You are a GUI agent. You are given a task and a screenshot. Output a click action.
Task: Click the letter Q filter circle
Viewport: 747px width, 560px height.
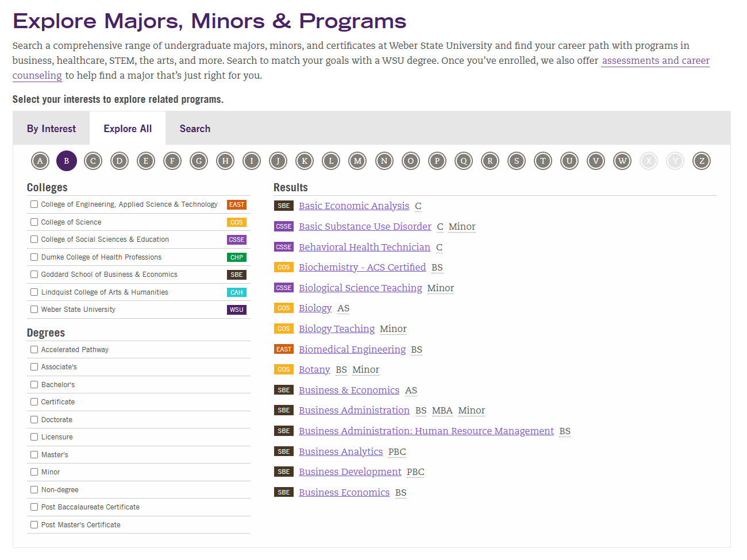point(464,161)
